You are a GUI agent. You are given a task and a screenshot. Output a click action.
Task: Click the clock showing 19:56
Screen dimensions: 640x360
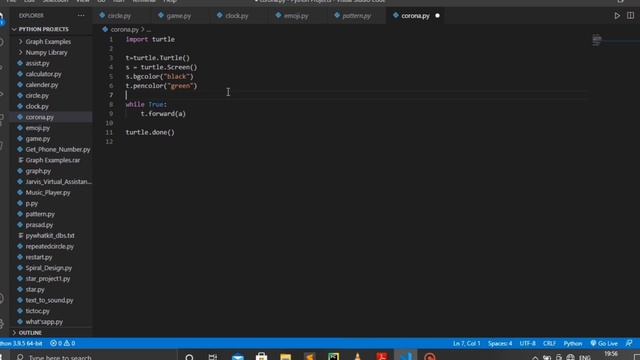pos(611,354)
